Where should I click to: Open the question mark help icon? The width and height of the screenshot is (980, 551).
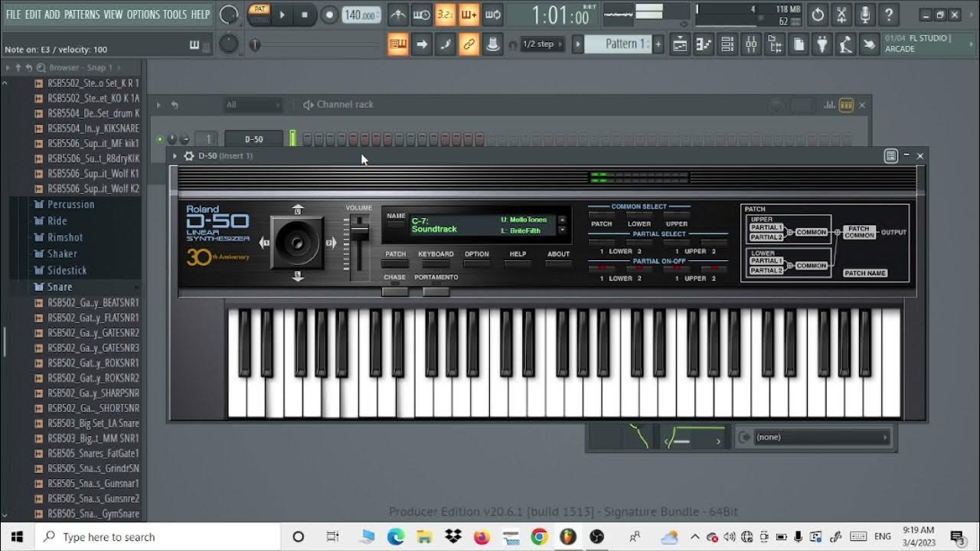tap(889, 15)
